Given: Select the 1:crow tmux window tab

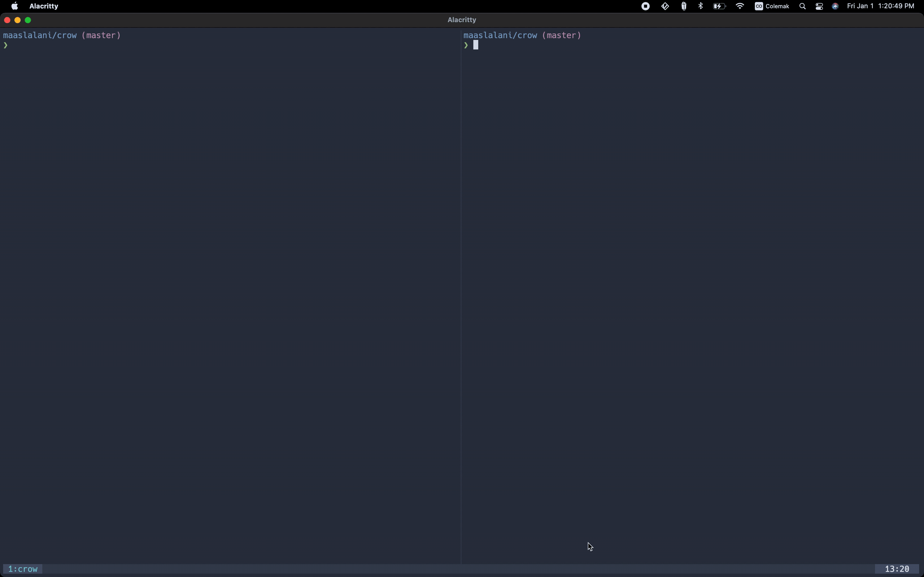Looking at the screenshot, I should pos(22,569).
